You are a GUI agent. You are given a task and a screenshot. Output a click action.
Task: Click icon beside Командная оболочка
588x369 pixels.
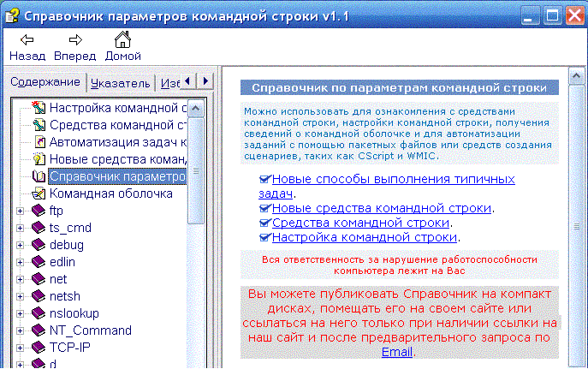(x=39, y=193)
